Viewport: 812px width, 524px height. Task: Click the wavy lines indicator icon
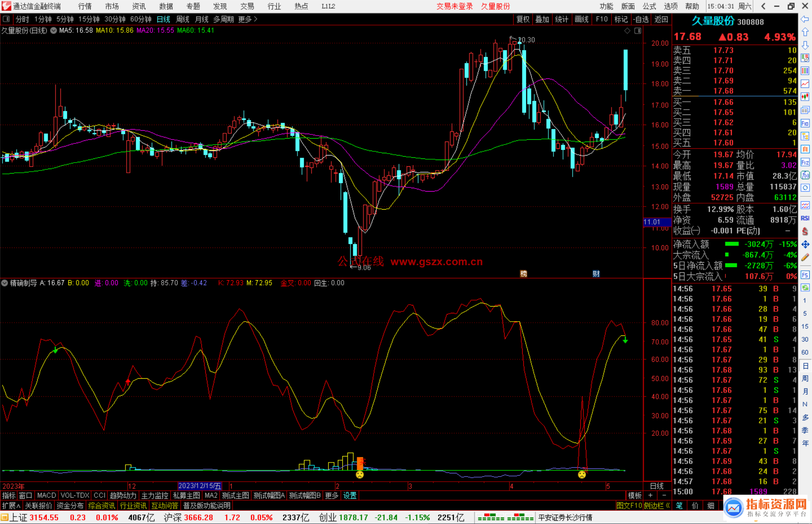tap(805, 205)
